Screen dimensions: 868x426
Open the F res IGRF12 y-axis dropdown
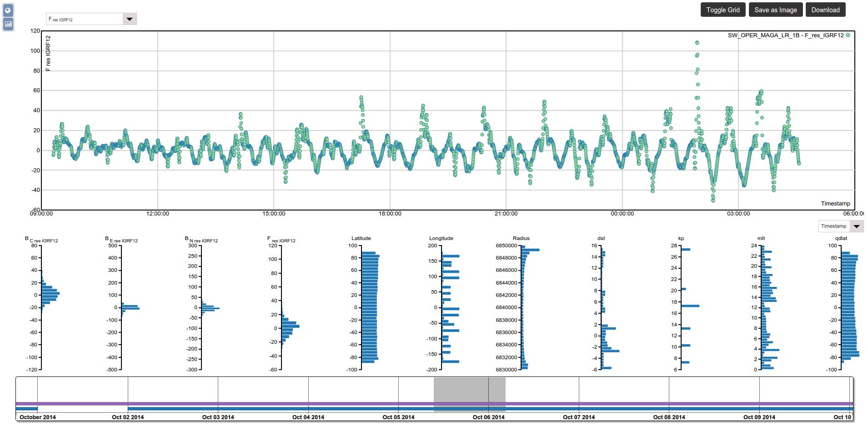[x=91, y=19]
